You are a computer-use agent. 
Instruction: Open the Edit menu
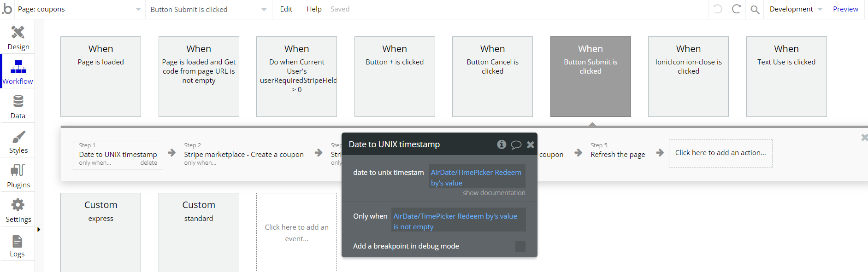point(286,9)
